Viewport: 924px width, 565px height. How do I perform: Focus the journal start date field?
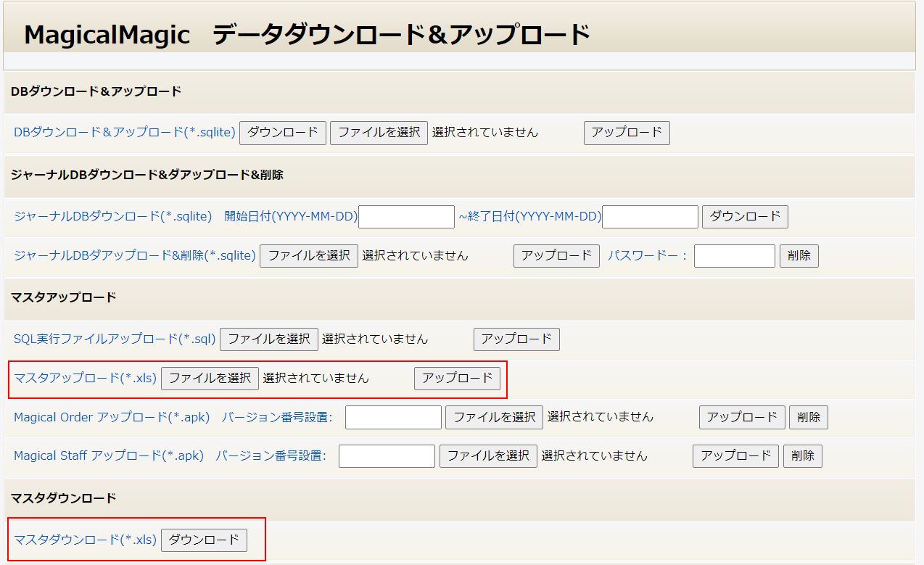[406, 217]
